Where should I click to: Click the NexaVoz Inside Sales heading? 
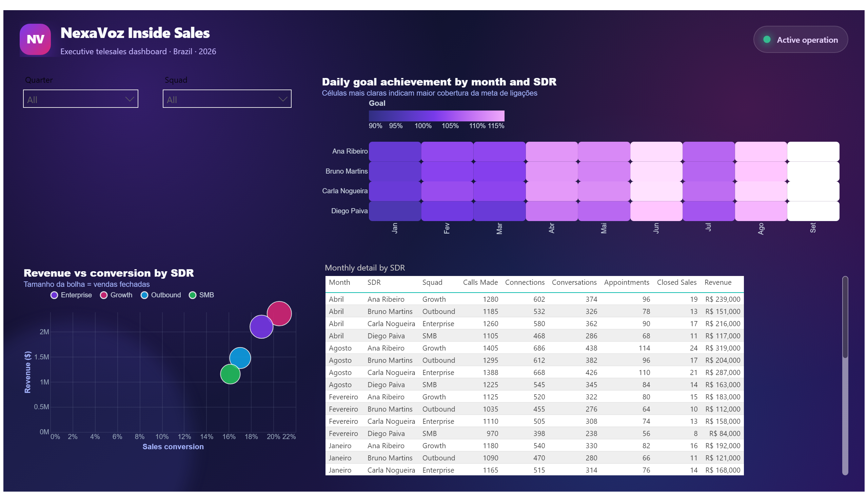click(135, 33)
